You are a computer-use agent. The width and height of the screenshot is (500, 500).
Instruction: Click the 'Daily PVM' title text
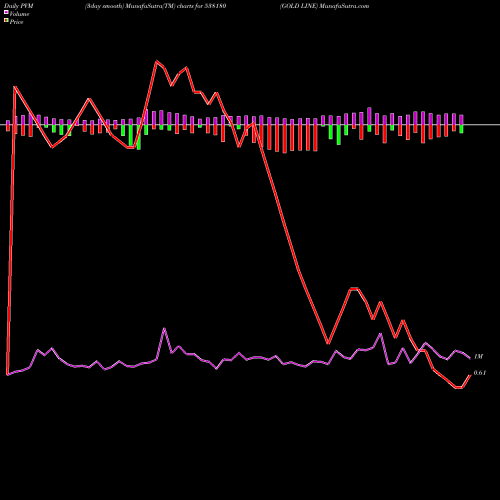[x=19, y=6]
